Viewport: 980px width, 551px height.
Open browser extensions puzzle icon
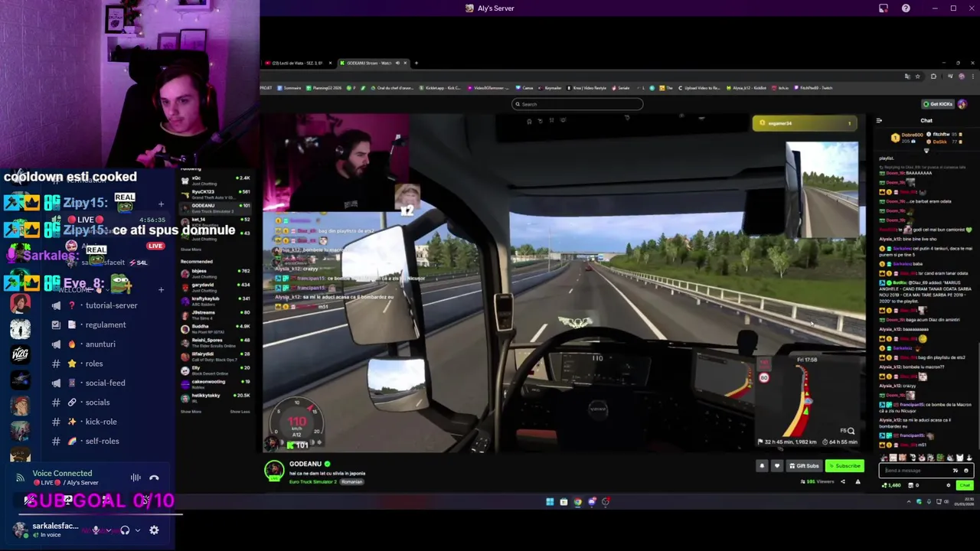(933, 77)
